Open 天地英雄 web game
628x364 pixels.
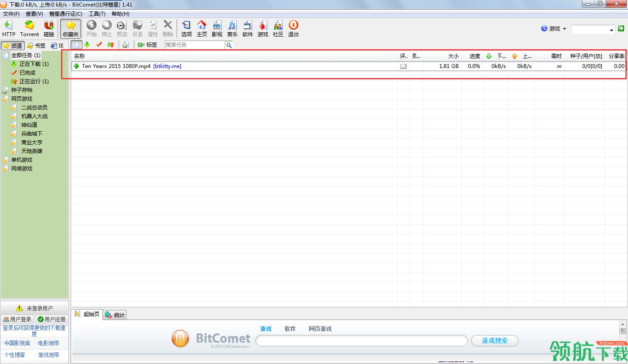32,151
